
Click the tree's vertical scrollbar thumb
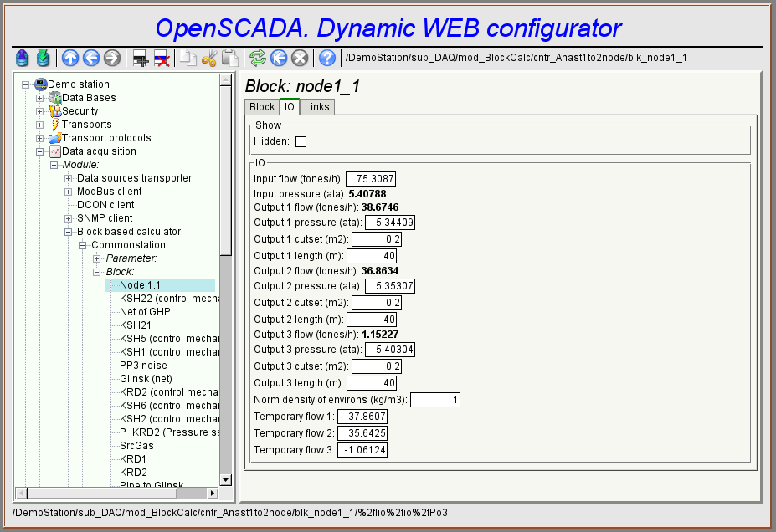226,171
